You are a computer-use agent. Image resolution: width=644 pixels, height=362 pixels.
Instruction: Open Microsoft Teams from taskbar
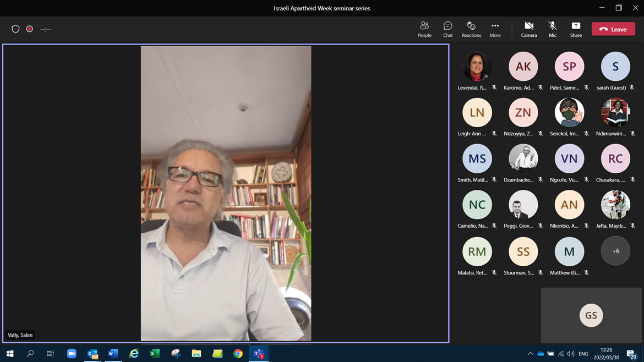click(259, 353)
